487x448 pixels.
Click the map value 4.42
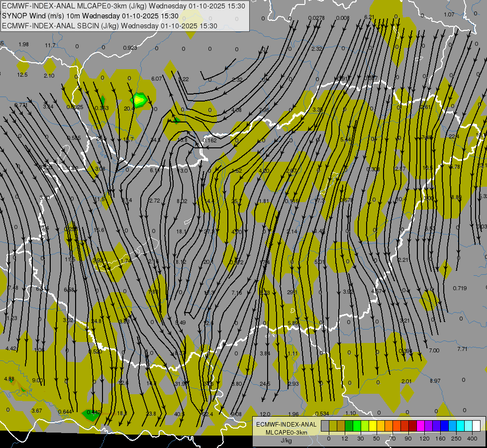coord(11,348)
